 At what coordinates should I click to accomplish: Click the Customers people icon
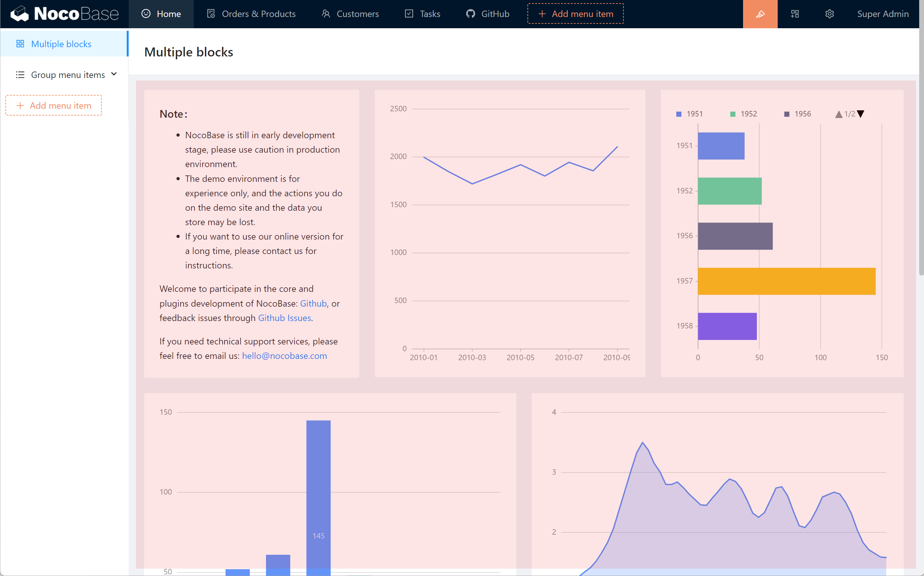326,14
